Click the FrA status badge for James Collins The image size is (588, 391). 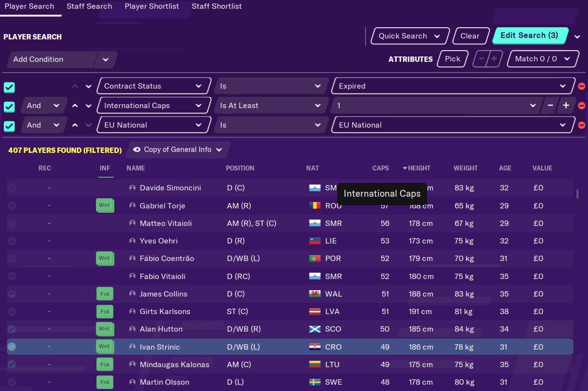[x=105, y=294]
